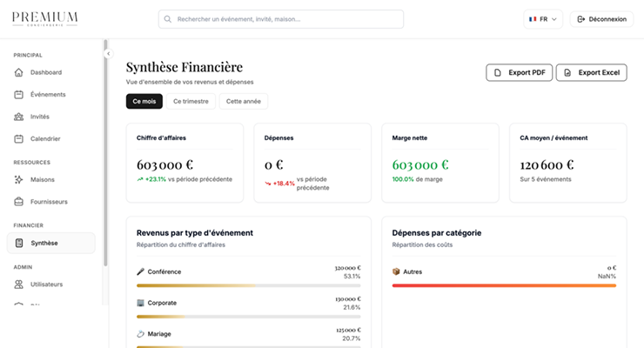Viewport: 644px width, 348px height.
Task: Click the Maisons sparkle icon
Action: pos(19,180)
